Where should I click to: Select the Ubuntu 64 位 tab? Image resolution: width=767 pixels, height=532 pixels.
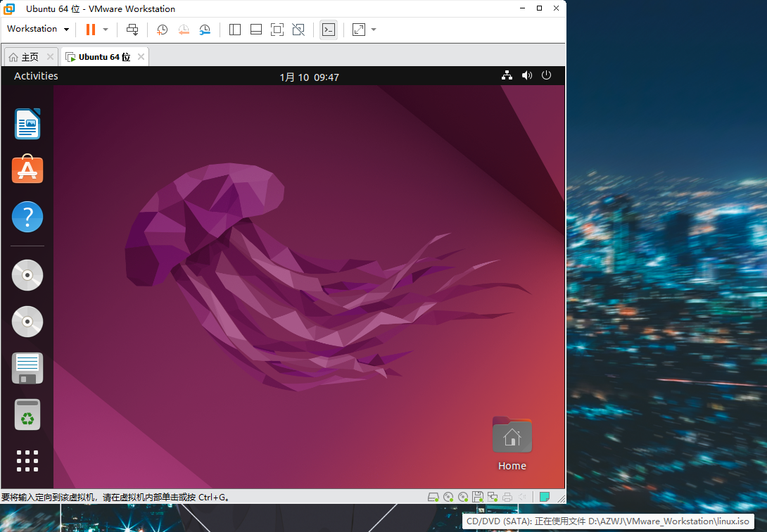pyautogui.click(x=103, y=57)
